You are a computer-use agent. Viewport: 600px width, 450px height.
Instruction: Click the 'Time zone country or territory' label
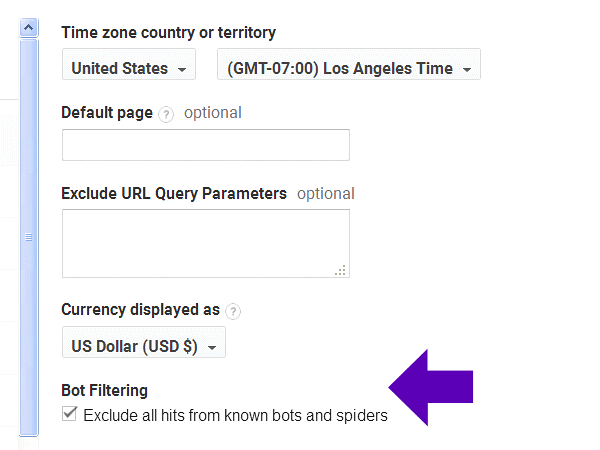point(168,33)
